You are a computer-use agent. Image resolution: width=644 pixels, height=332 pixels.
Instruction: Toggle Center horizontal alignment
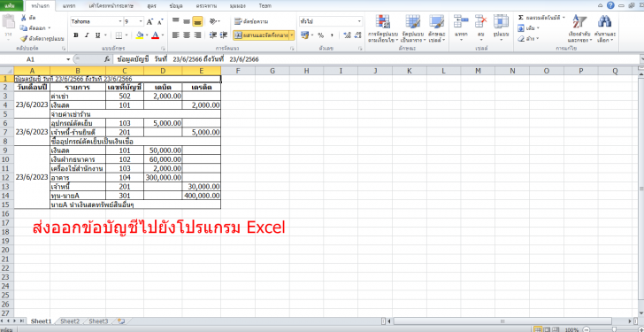pos(187,35)
